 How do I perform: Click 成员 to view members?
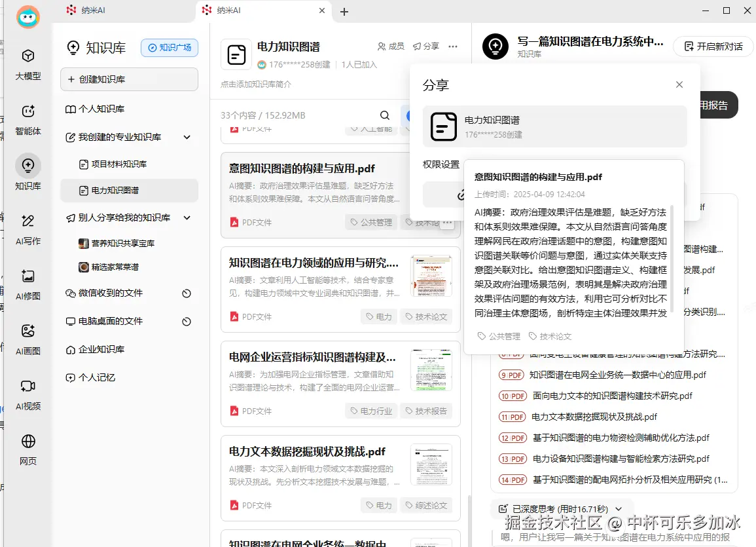[x=391, y=47]
